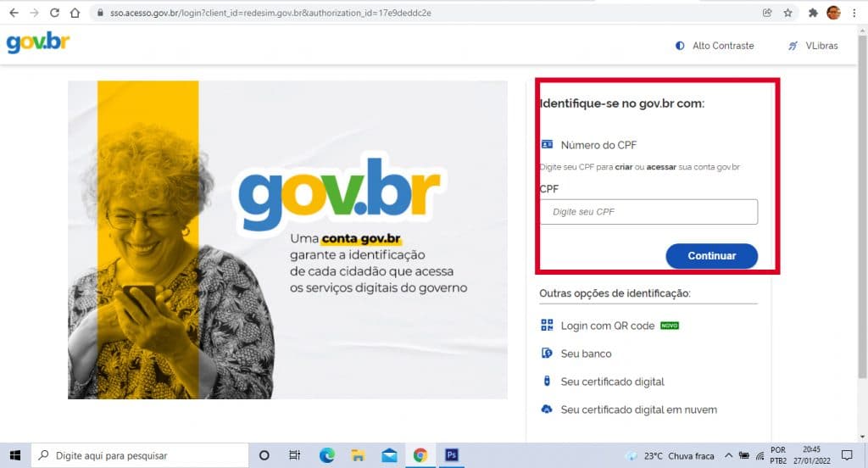The width and height of the screenshot is (868, 468).
Task: Click the gov.br logo in header
Action: pos(38,42)
